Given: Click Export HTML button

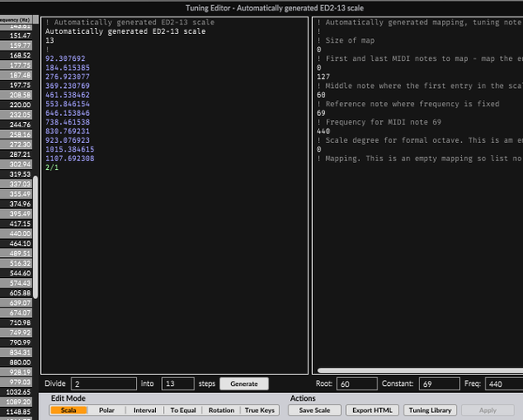Looking at the screenshot, I should tap(372, 410).
